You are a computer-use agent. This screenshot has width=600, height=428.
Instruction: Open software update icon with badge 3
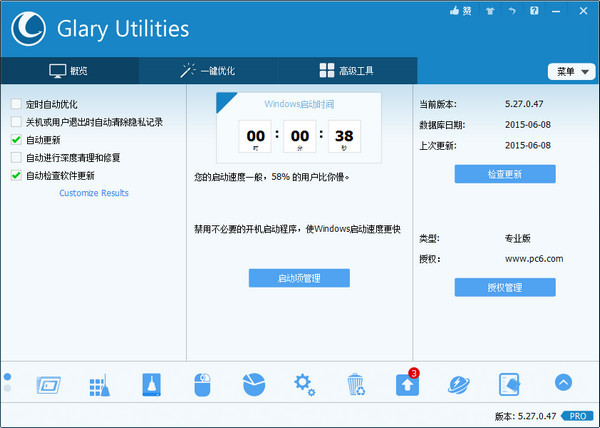(408, 384)
